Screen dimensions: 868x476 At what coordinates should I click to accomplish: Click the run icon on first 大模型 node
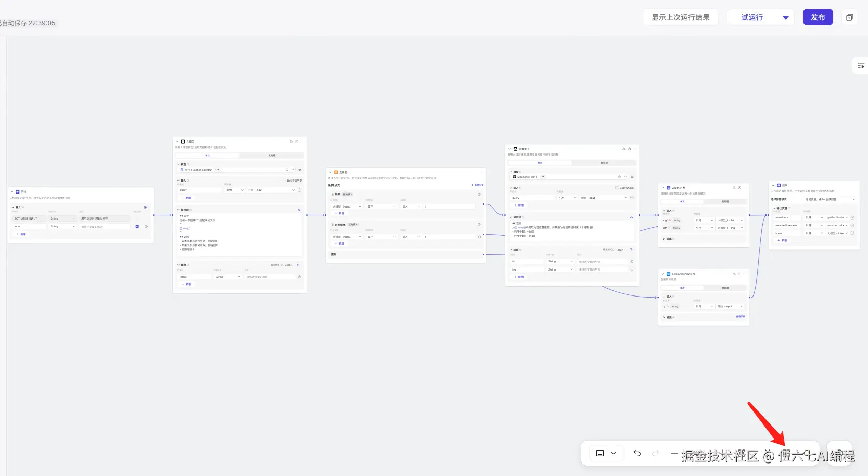(297, 141)
